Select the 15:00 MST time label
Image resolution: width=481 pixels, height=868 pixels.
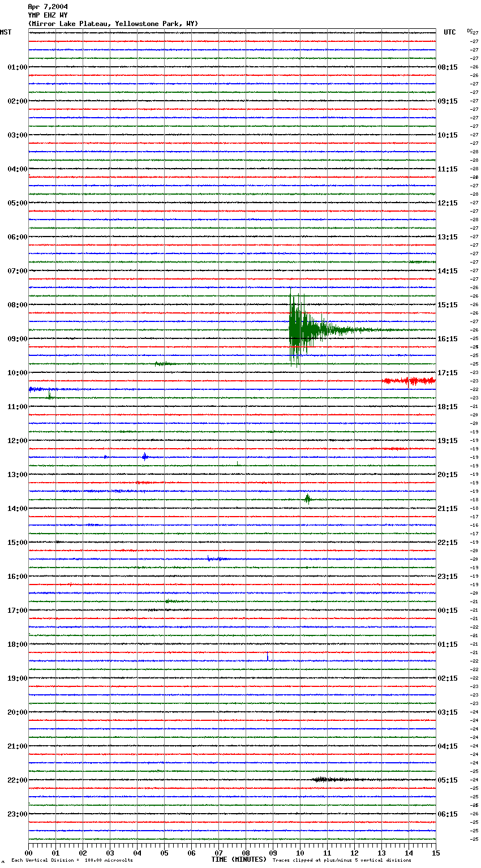point(18,543)
